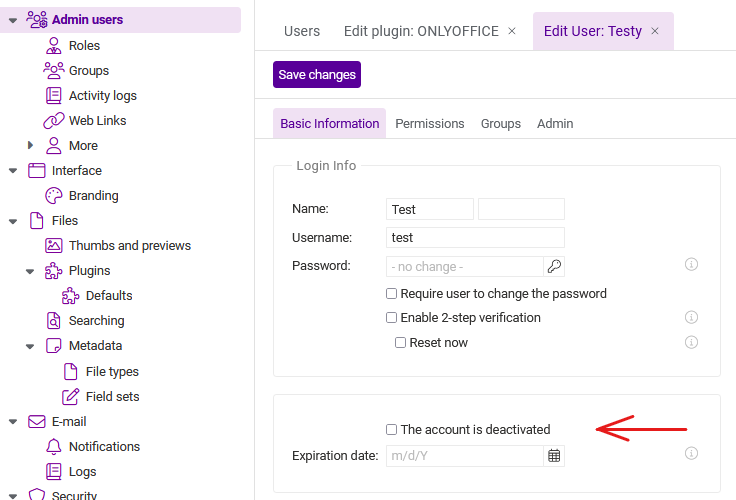Click the Field sets edit icon
Image resolution: width=736 pixels, height=500 pixels.
click(70, 397)
